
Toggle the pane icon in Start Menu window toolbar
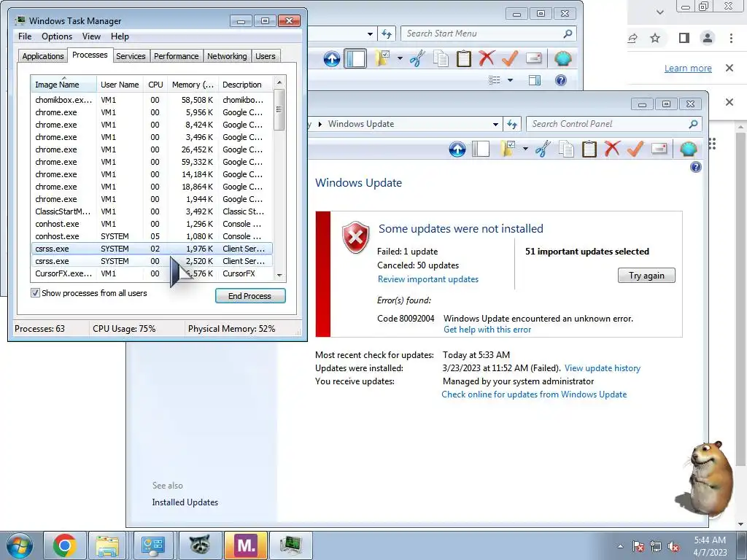(x=355, y=58)
